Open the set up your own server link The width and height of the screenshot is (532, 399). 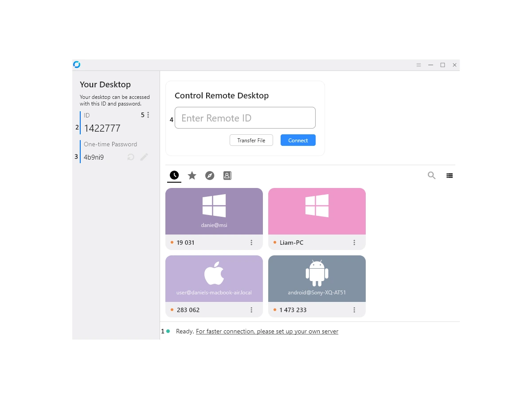(x=267, y=331)
